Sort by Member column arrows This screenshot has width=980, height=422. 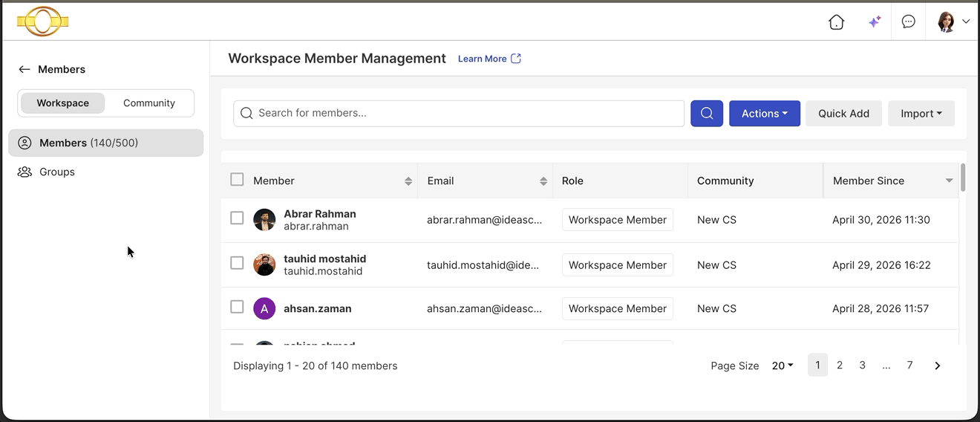(408, 181)
